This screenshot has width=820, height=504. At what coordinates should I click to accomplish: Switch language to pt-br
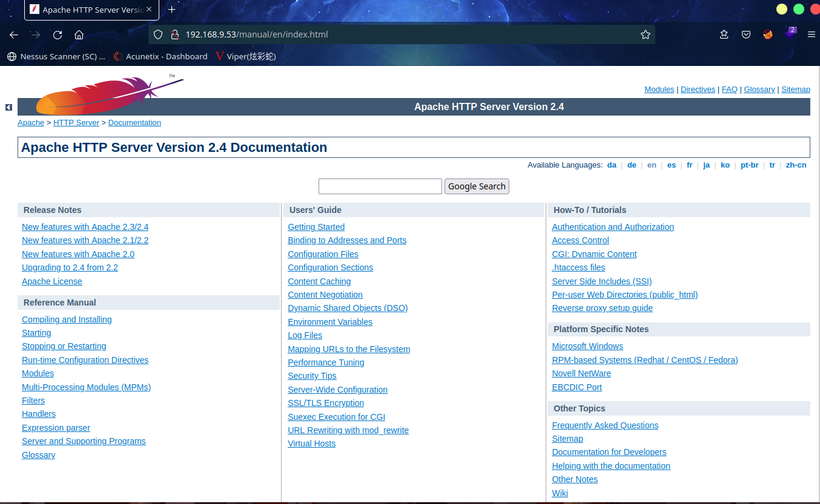coord(749,165)
